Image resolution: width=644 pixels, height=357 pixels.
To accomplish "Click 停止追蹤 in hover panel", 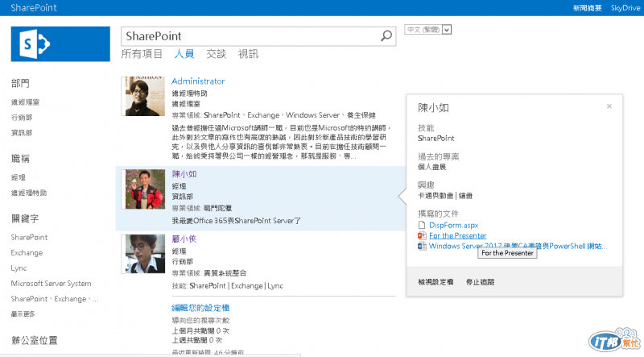I will pos(480,282).
